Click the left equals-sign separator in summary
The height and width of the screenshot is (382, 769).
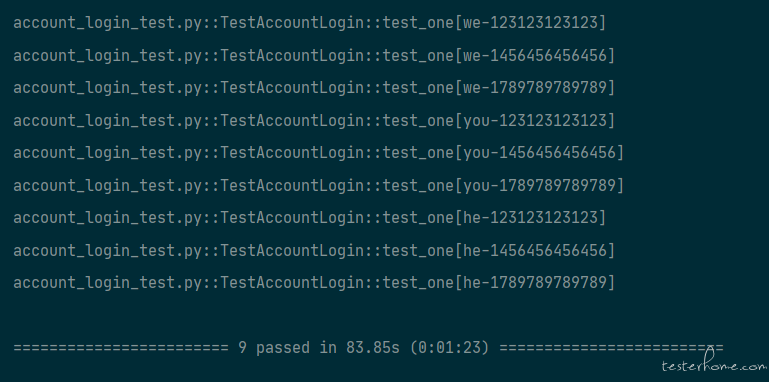[121, 348]
